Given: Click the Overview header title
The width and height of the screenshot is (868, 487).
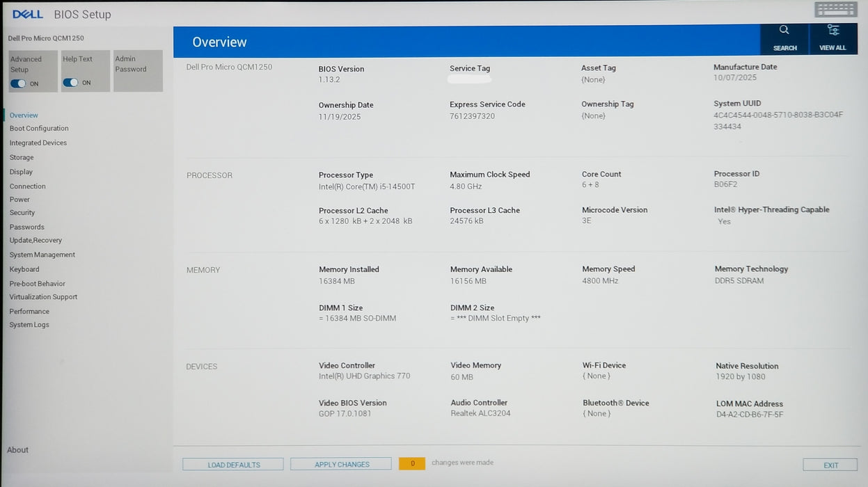Looking at the screenshot, I should [x=219, y=42].
